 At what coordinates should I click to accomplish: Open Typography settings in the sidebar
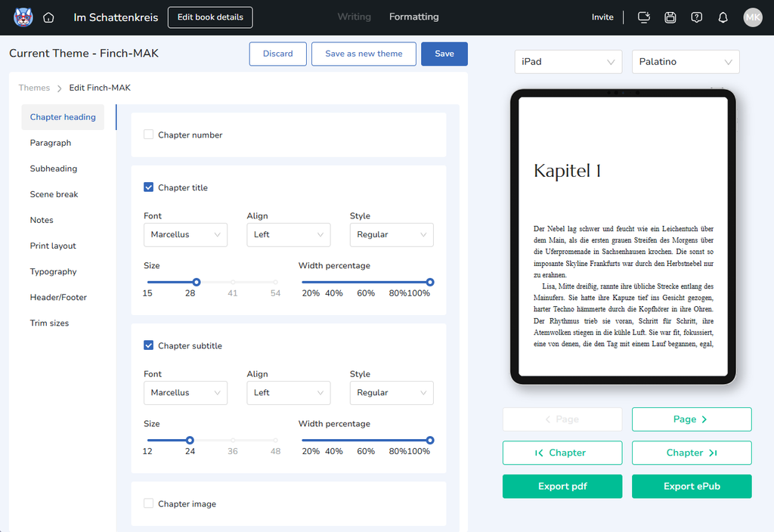click(x=54, y=271)
